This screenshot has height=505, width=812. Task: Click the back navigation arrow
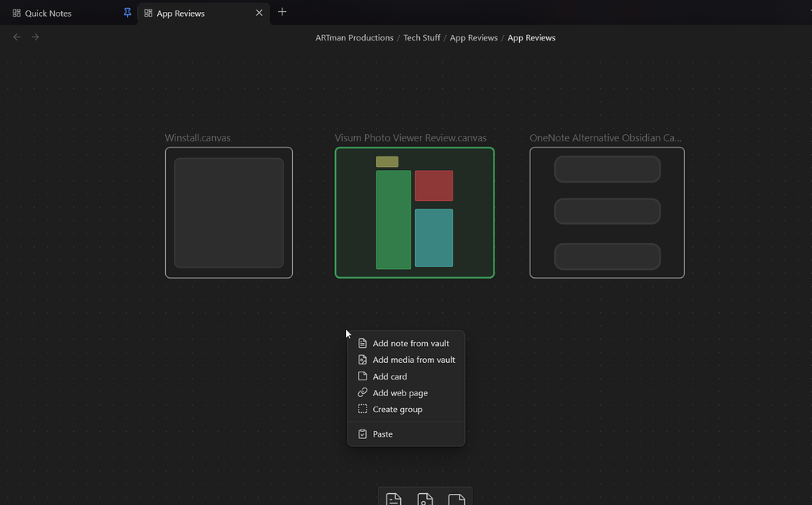tap(16, 37)
